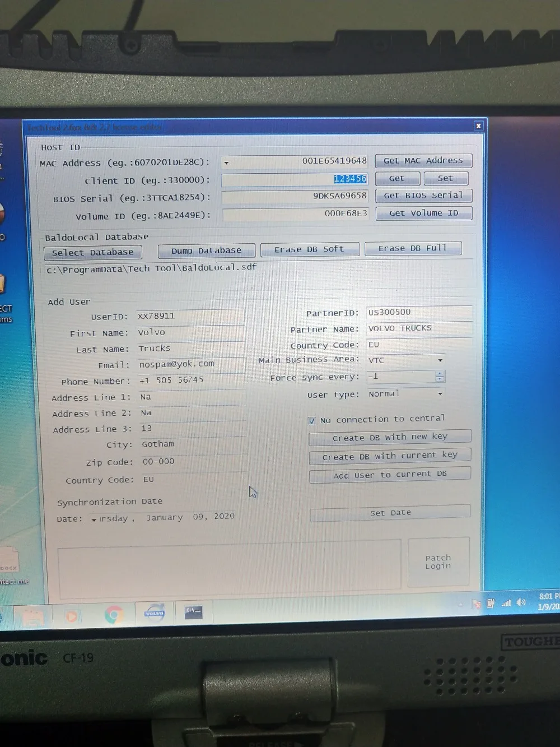Image resolution: width=560 pixels, height=747 pixels.
Task: Toggle No connection to central checkbox
Action: [x=312, y=421]
